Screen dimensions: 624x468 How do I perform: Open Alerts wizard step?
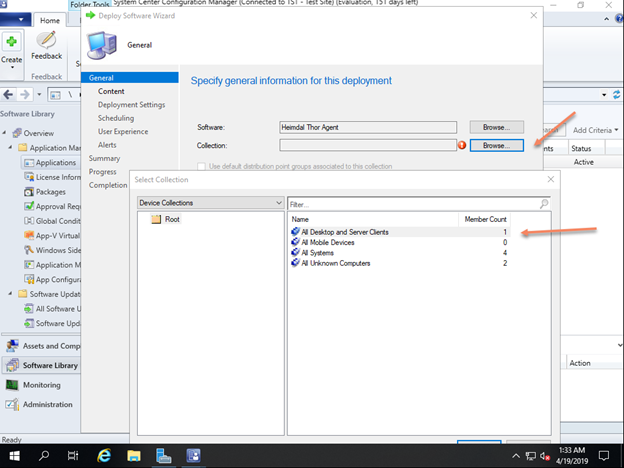pos(107,145)
